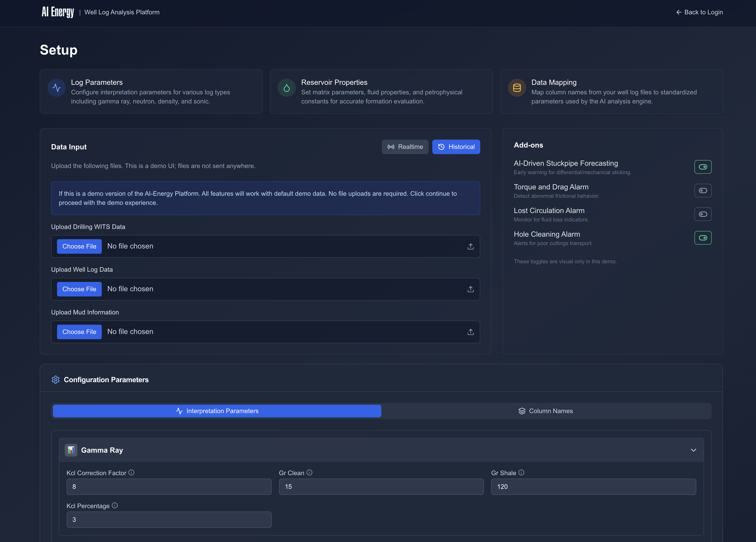Click the Upload Drilling WITS Data label
756x542 pixels.
point(88,227)
